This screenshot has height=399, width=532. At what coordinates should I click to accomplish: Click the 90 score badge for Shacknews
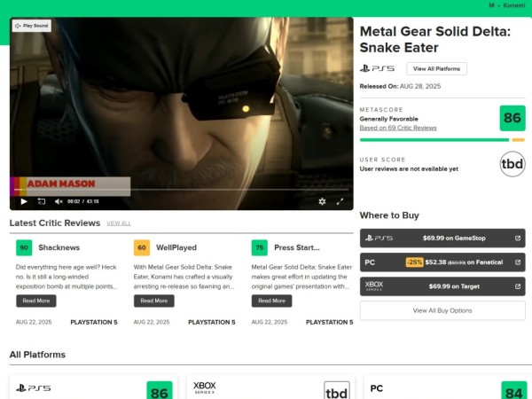pyautogui.click(x=24, y=247)
